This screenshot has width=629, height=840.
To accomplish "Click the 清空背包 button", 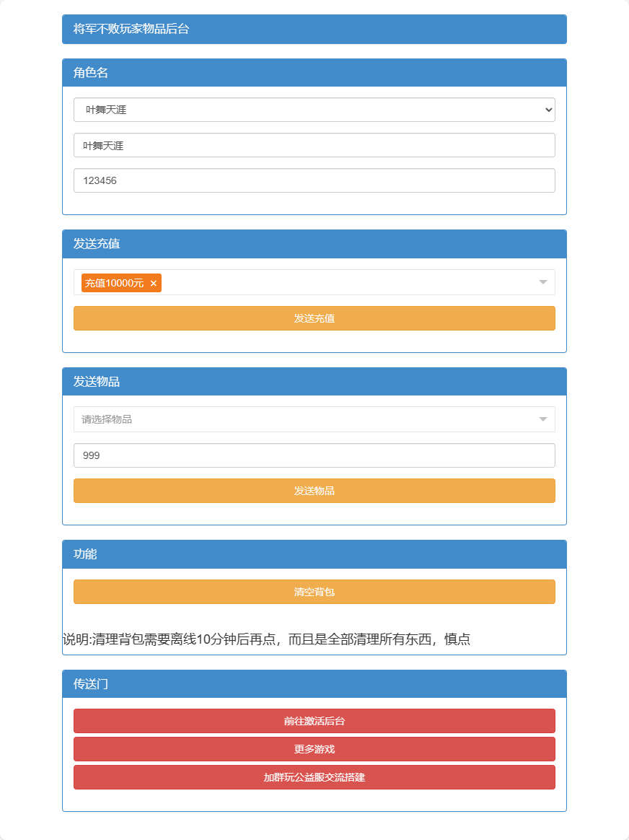I will [x=314, y=592].
